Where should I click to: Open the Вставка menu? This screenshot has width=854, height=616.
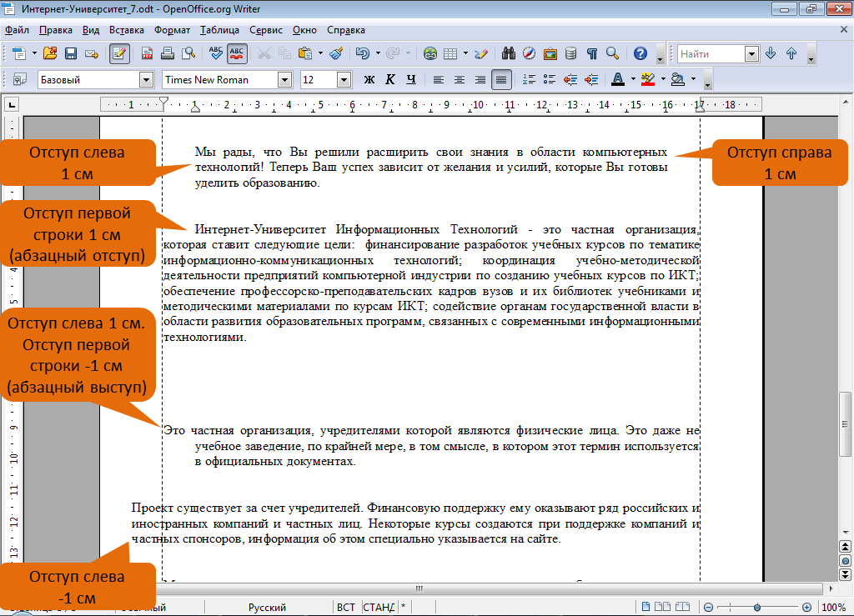tap(127, 30)
